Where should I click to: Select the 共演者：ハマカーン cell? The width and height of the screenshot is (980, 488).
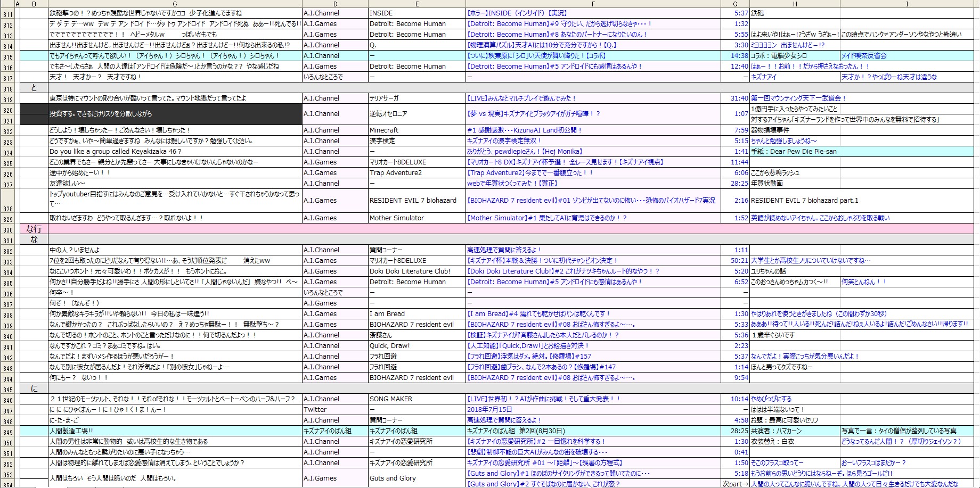[x=795, y=431]
